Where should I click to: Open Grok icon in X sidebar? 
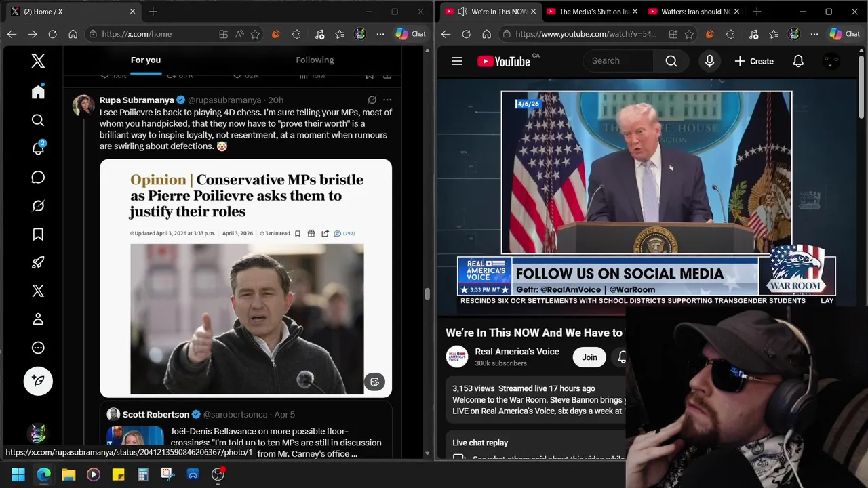click(38, 205)
